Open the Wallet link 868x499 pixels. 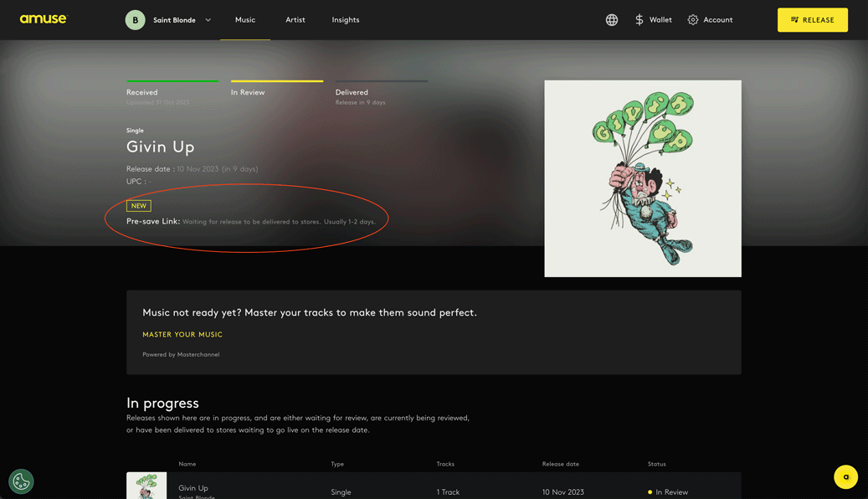pos(660,20)
